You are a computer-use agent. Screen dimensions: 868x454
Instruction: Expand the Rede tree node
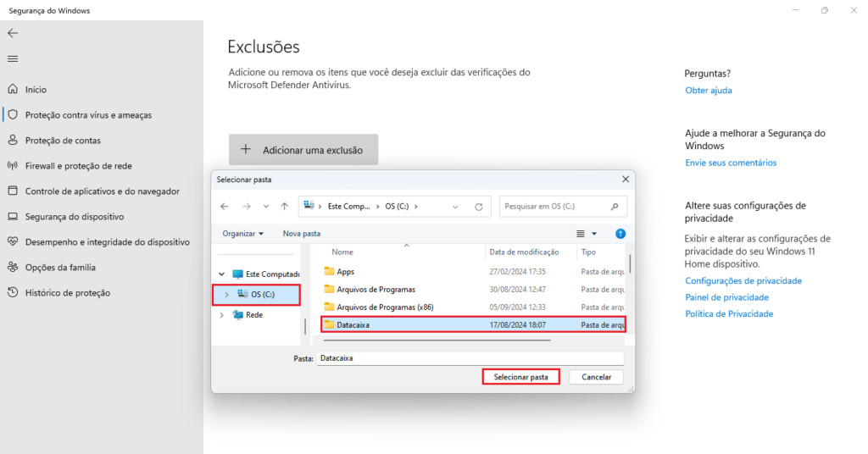point(222,315)
